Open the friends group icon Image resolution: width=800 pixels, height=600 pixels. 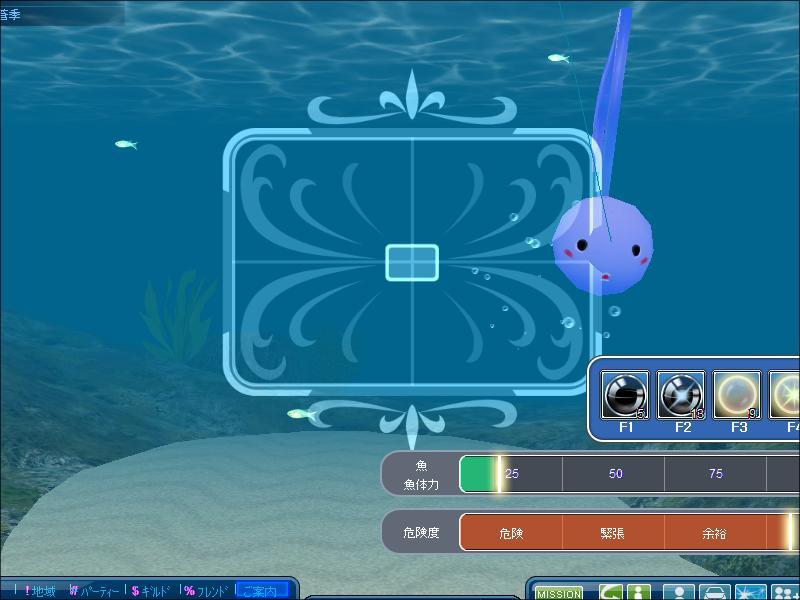[x=785, y=592]
